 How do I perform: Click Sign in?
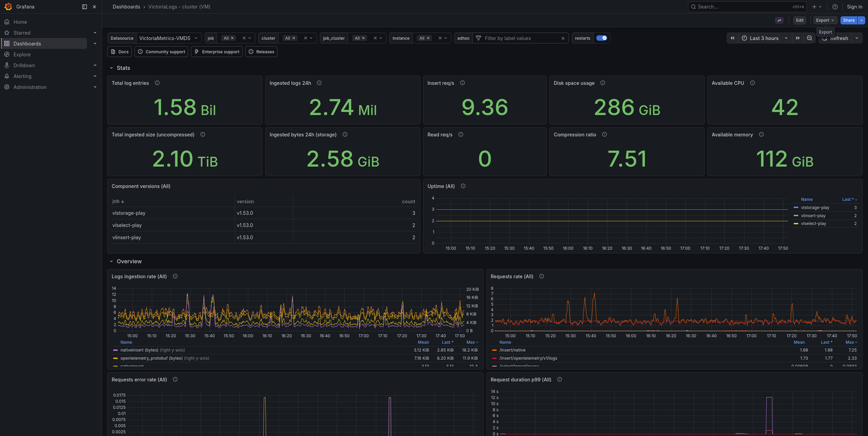[854, 7]
